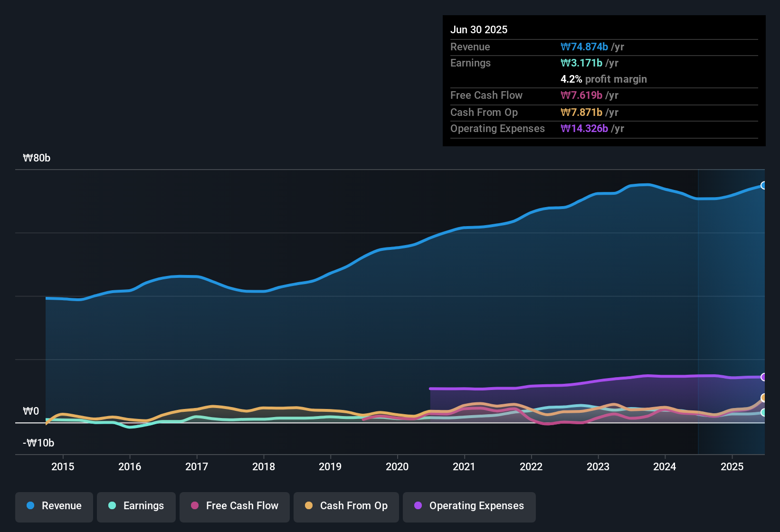
Task: Select the Operating Expenses endpoint marker
Action: pyautogui.click(x=764, y=377)
